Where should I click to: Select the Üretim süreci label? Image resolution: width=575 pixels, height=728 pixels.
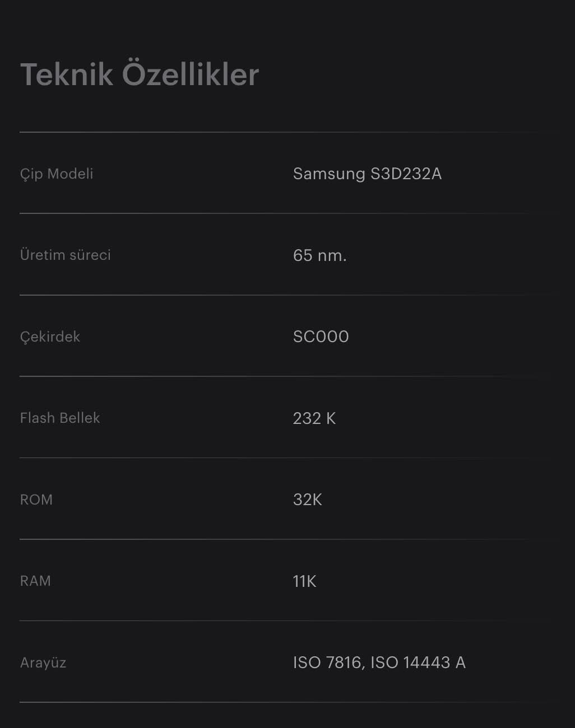click(x=65, y=255)
